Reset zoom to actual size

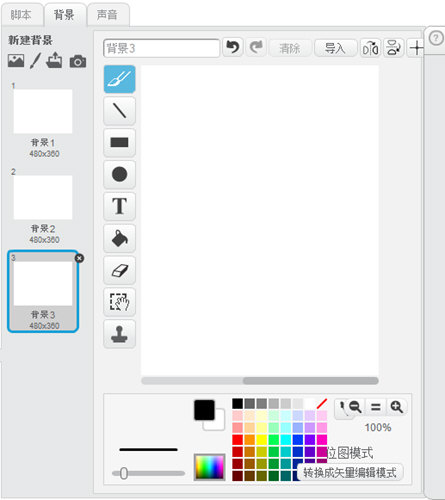point(375,407)
